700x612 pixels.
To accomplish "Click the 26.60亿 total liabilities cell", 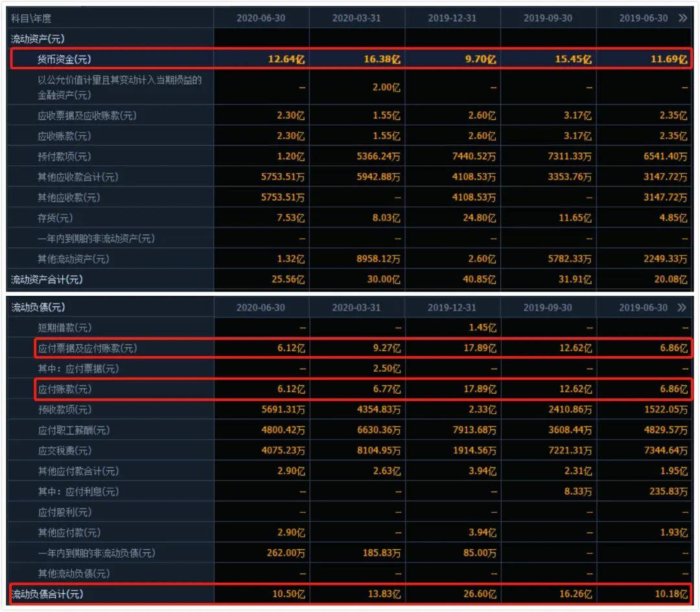I will 480,594.
